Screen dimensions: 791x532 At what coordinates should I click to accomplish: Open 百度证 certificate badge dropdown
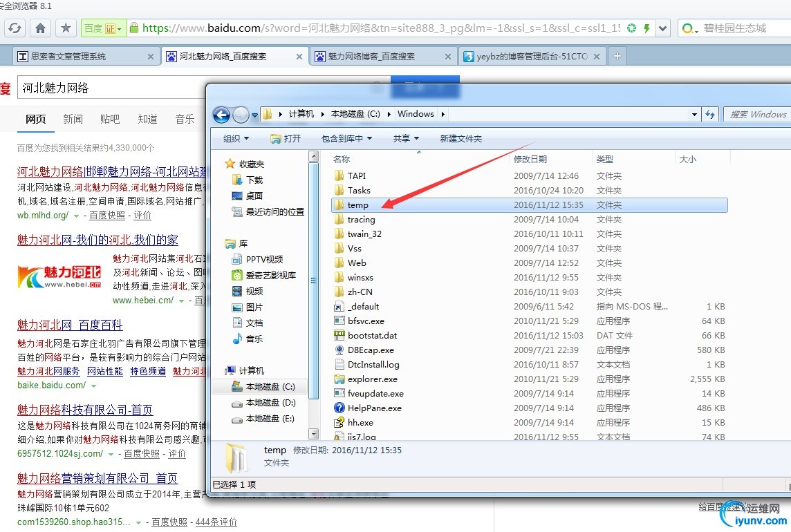click(x=103, y=28)
